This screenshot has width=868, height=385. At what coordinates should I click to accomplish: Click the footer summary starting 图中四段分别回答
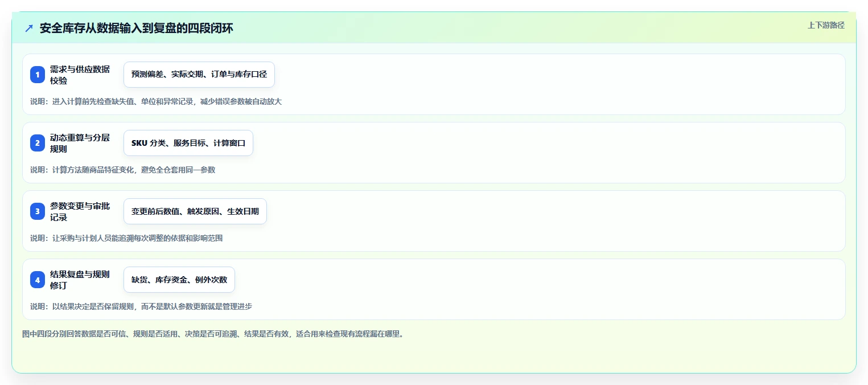(x=213, y=334)
